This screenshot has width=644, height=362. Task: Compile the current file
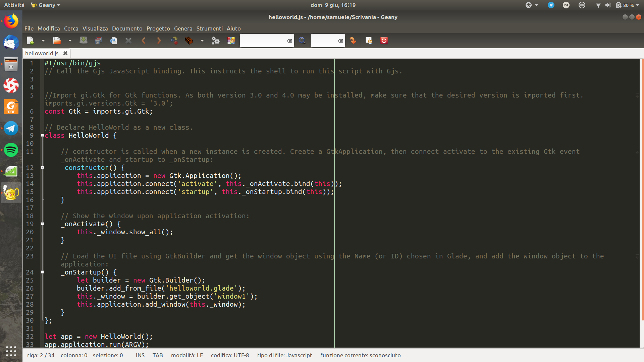[174, 41]
